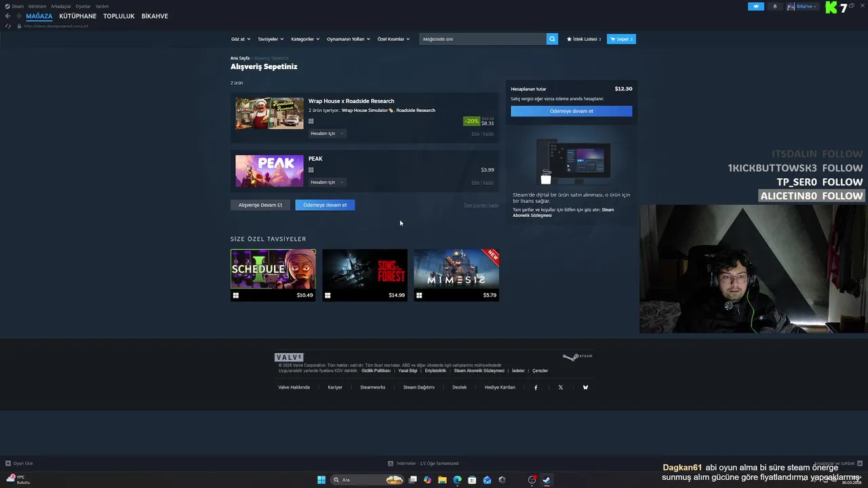Image resolution: width=868 pixels, height=488 pixels.
Task: Go back with the browser back arrow
Action: pos(8,16)
